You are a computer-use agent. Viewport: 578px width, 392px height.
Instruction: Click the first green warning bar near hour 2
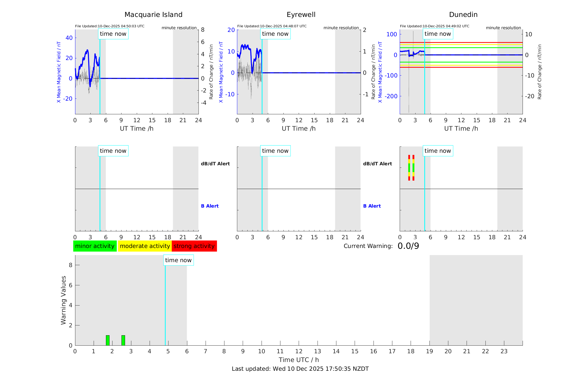pos(108,340)
